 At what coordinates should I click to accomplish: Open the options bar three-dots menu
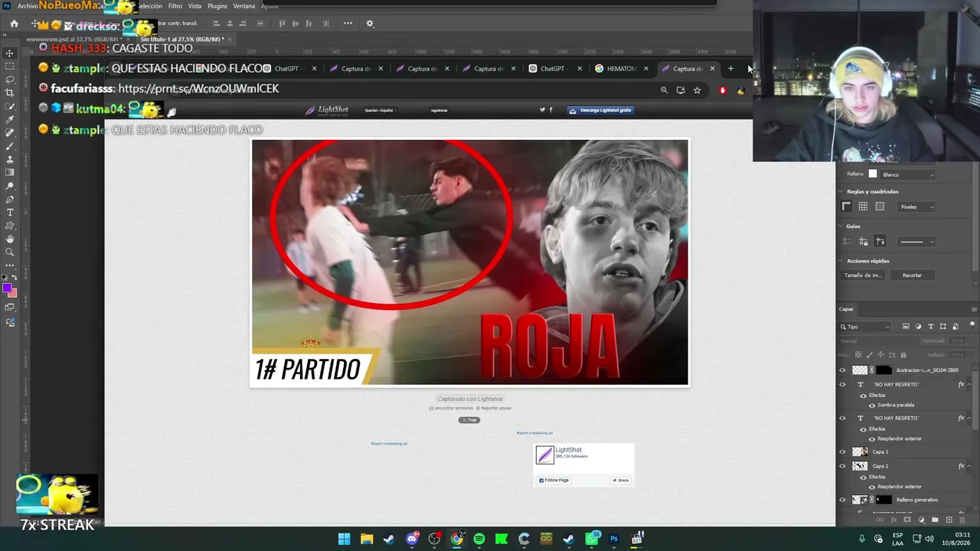point(348,24)
